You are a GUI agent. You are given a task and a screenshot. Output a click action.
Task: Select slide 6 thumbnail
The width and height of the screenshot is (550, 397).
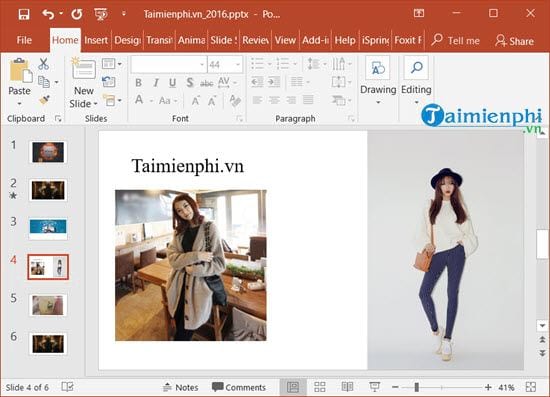[48, 344]
